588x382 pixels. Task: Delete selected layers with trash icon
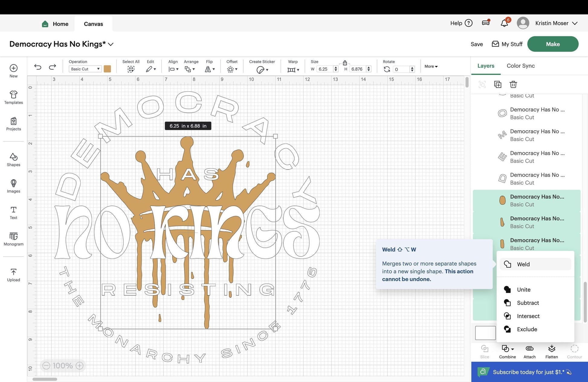513,84
